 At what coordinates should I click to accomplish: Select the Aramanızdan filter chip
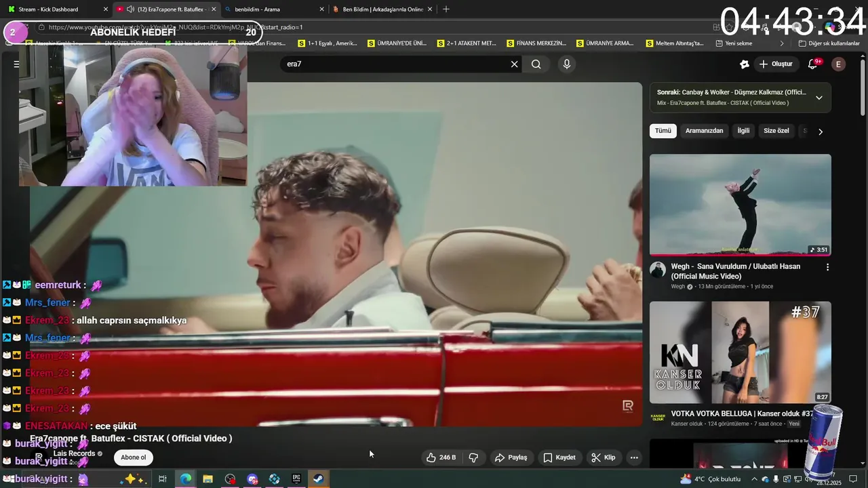click(704, 131)
